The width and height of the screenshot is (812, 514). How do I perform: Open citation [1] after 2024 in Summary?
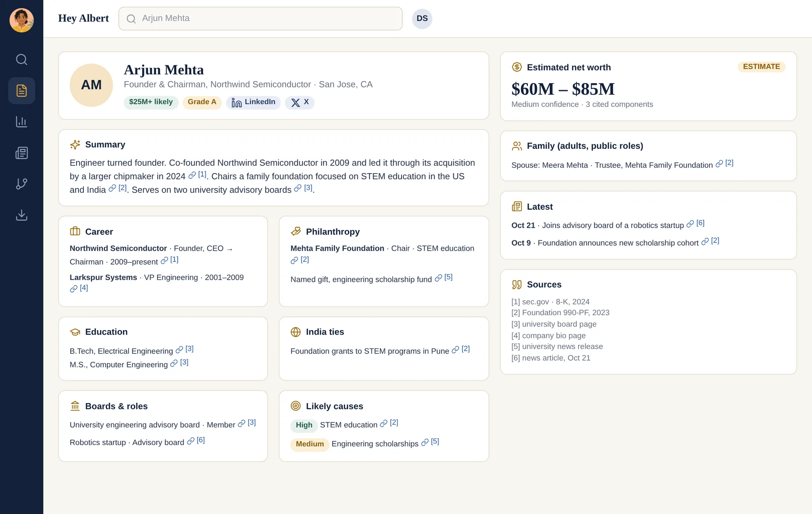pos(198,174)
